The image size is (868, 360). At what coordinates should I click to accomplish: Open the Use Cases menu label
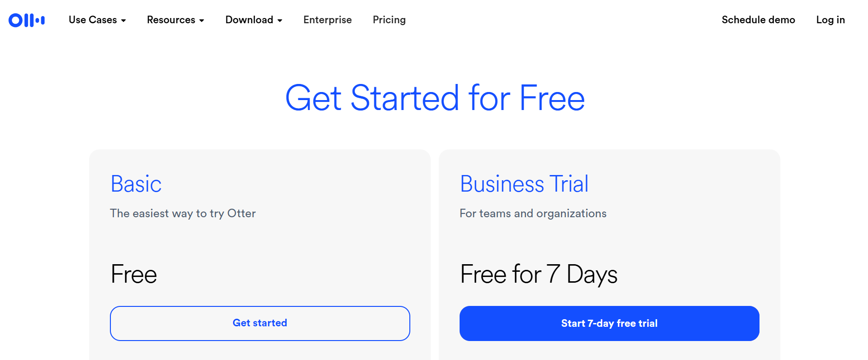[92, 20]
